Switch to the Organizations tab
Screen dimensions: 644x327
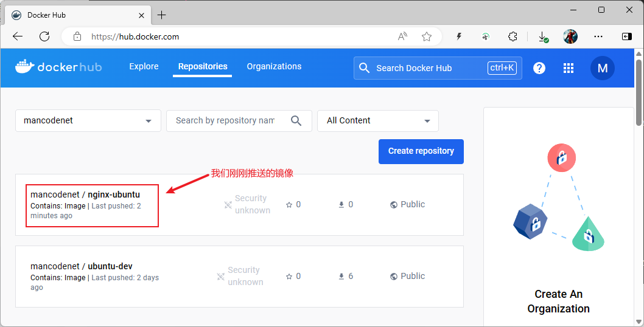pos(274,67)
